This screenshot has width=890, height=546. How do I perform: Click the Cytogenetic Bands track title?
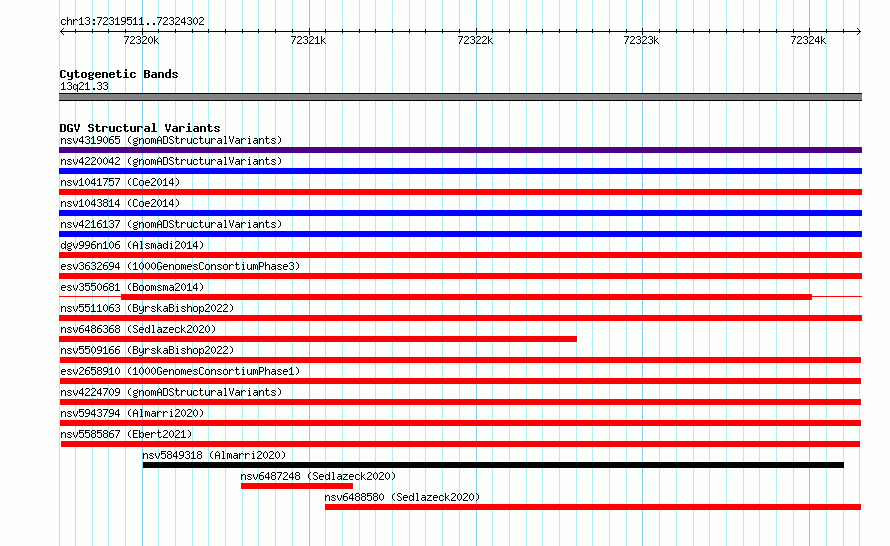(x=119, y=74)
